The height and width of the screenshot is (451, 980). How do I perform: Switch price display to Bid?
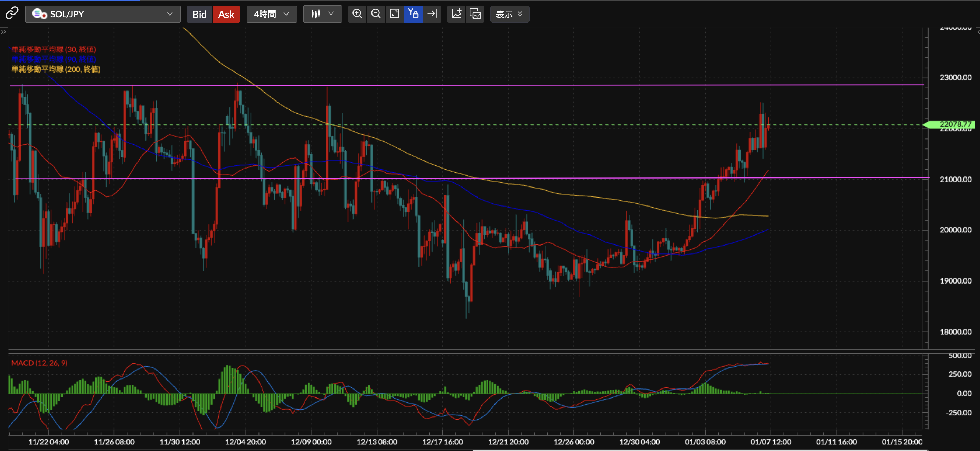click(199, 15)
